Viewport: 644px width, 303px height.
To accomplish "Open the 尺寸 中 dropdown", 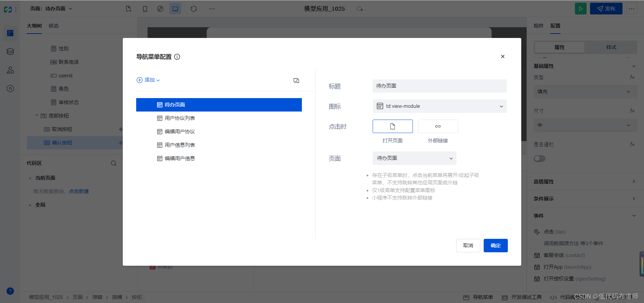I will 585,125.
